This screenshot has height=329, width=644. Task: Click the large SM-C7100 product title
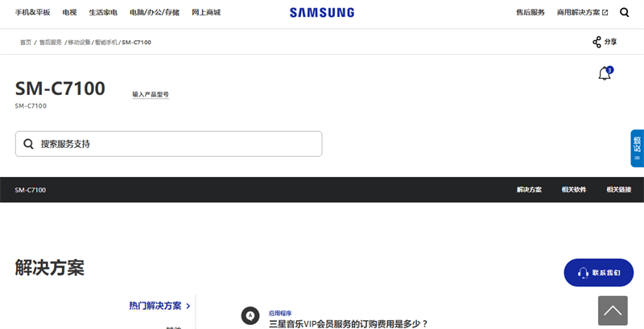click(60, 88)
